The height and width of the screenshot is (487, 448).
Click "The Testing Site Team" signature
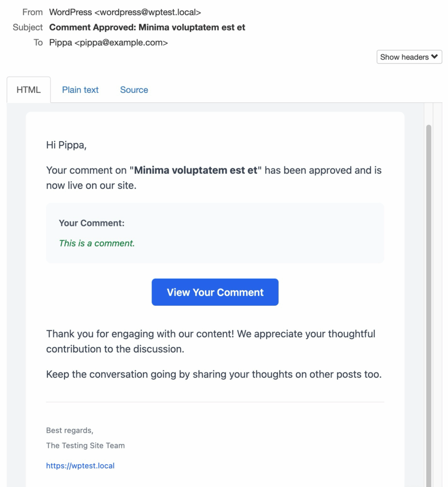(x=86, y=446)
